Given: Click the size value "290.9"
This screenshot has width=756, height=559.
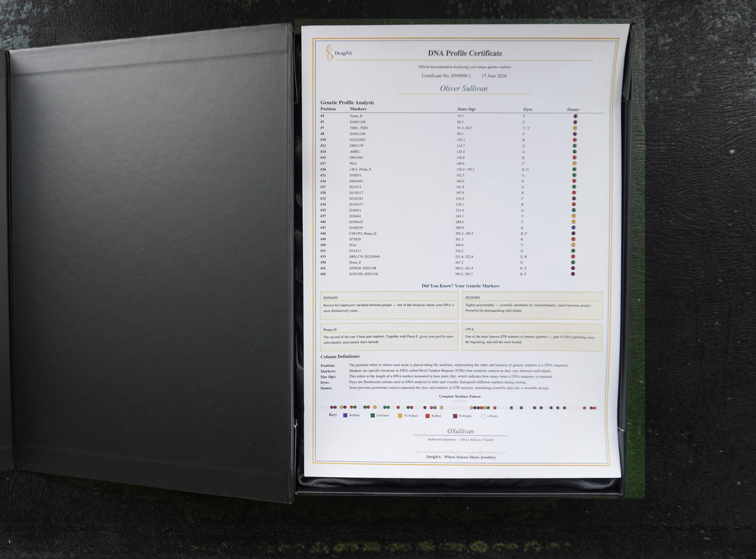Looking at the screenshot, I should point(460,228).
